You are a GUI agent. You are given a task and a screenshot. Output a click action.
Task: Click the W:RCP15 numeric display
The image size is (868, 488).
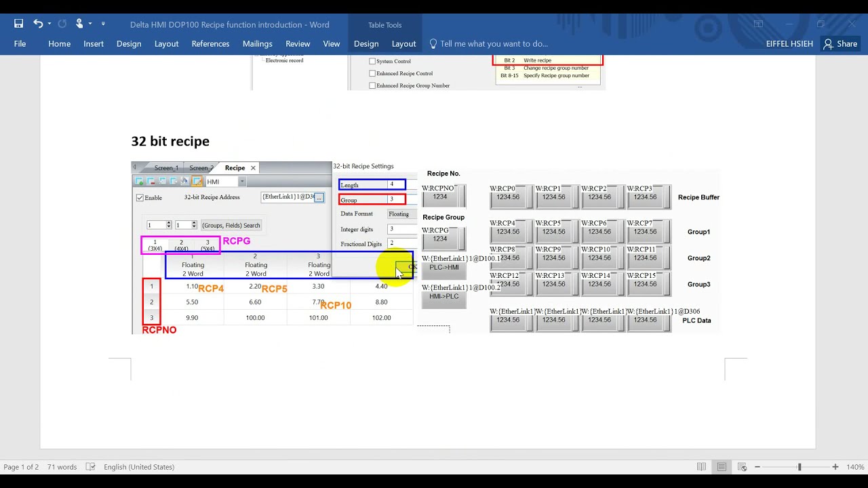648,284
